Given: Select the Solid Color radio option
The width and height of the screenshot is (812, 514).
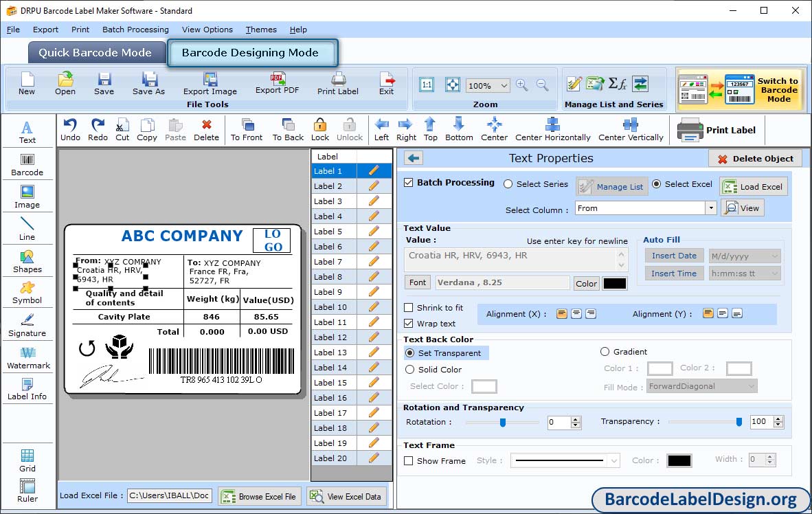Looking at the screenshot, I should point(409,370).
